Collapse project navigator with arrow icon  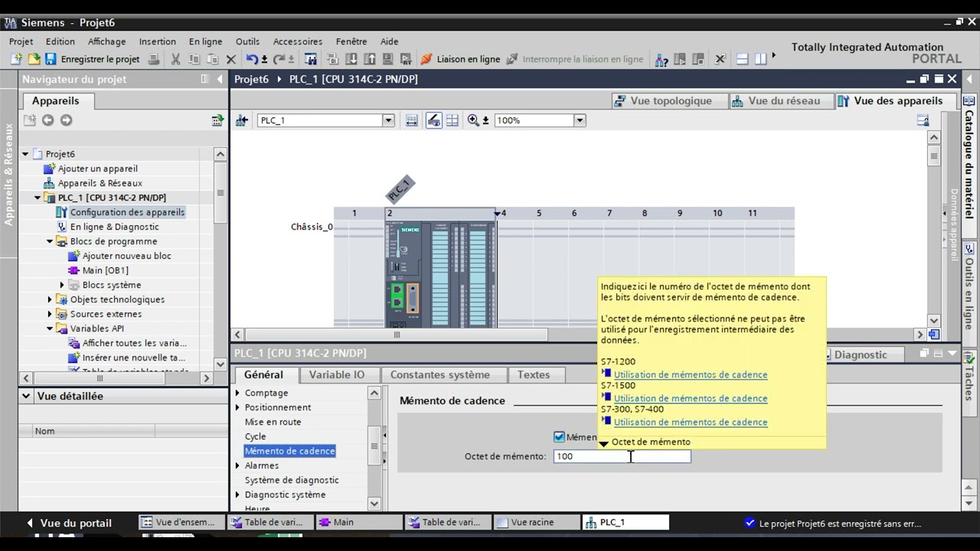(x=220, y=79)
